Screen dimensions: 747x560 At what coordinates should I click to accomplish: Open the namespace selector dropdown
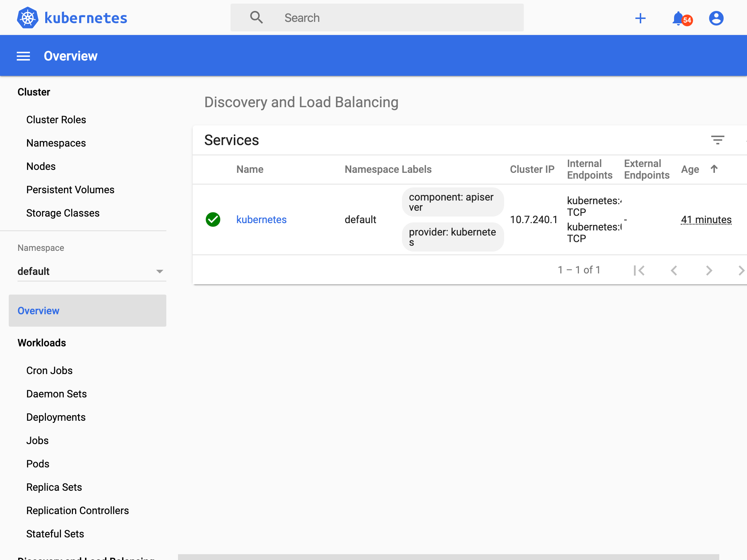point(159,271)
